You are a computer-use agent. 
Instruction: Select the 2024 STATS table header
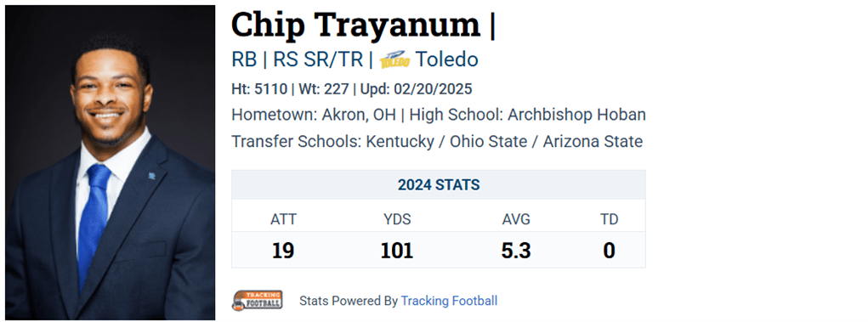(x=439, y=185)
